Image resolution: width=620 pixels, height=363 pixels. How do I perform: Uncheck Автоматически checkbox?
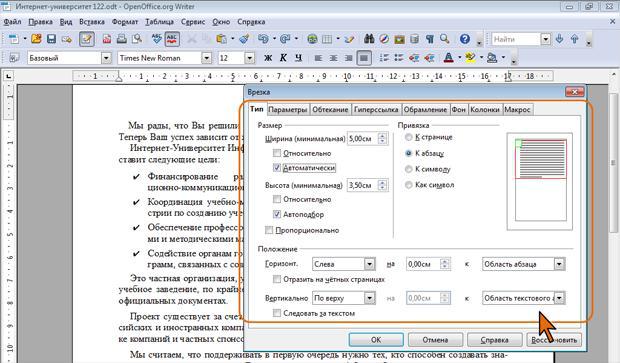277,168
